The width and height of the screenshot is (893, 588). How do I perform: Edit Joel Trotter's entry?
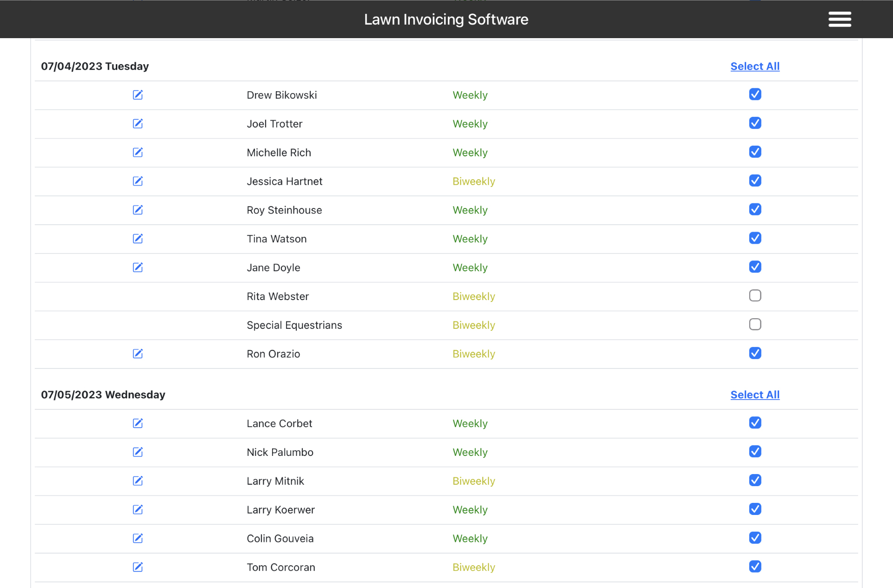click(x=138, y=124)
